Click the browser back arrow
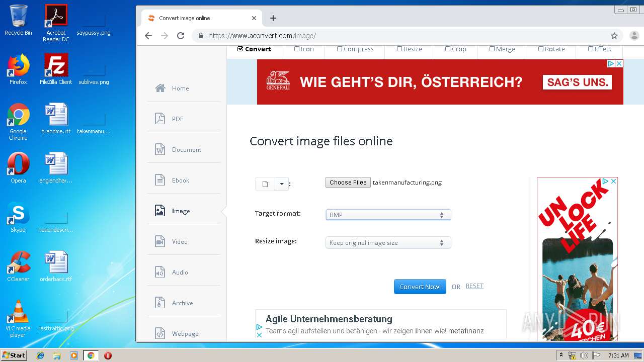 148,36
